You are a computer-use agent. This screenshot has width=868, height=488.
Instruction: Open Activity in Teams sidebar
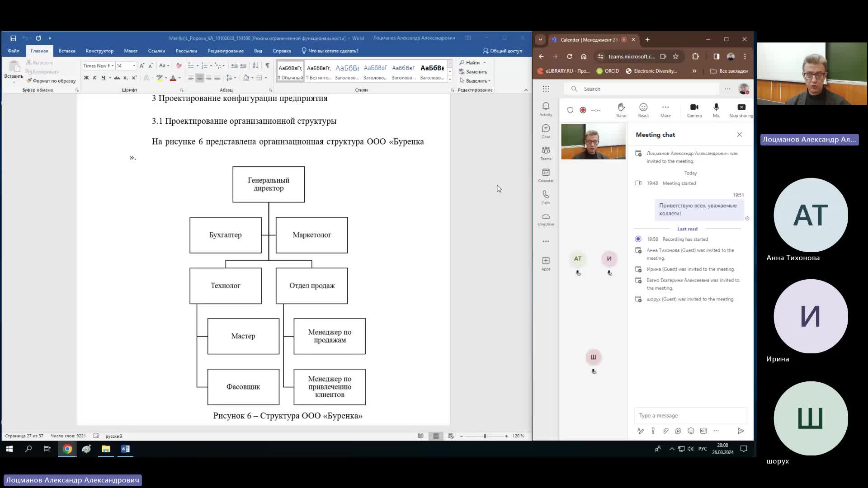point(546,109)
